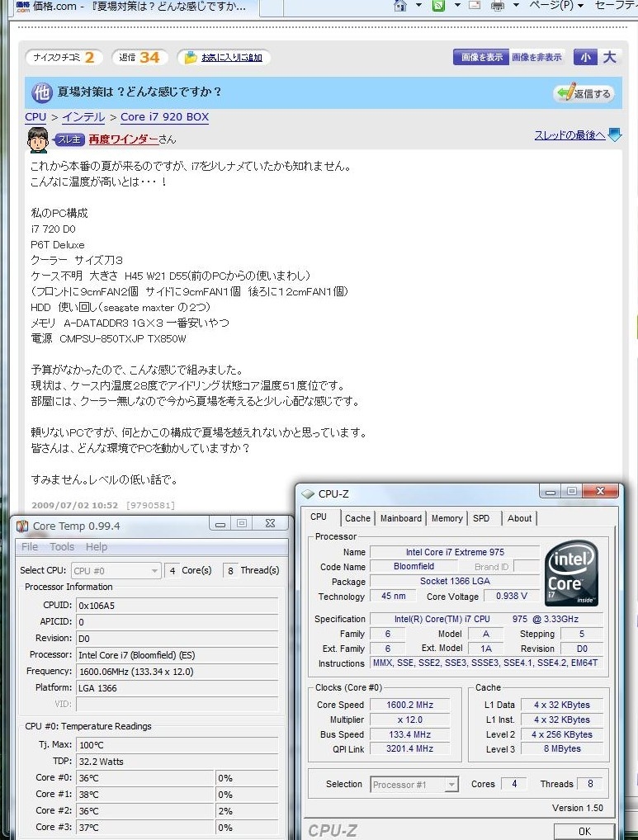Screen dimensions: 638x840
Task: Open File menu in Core Temp
Action: [30, 547]
